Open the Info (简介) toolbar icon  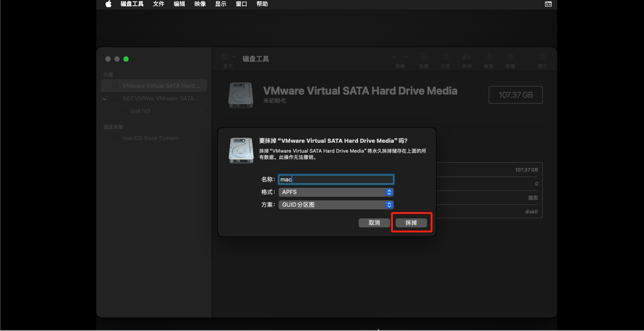point(542,57)
